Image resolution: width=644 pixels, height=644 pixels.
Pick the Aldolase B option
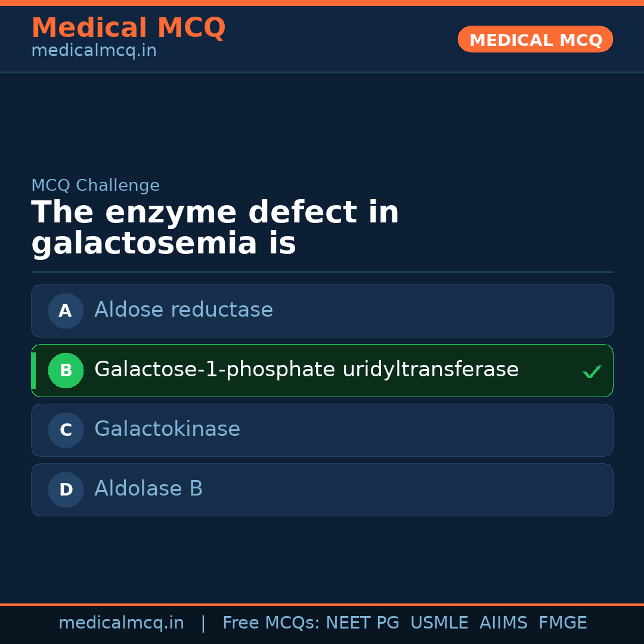148,489
